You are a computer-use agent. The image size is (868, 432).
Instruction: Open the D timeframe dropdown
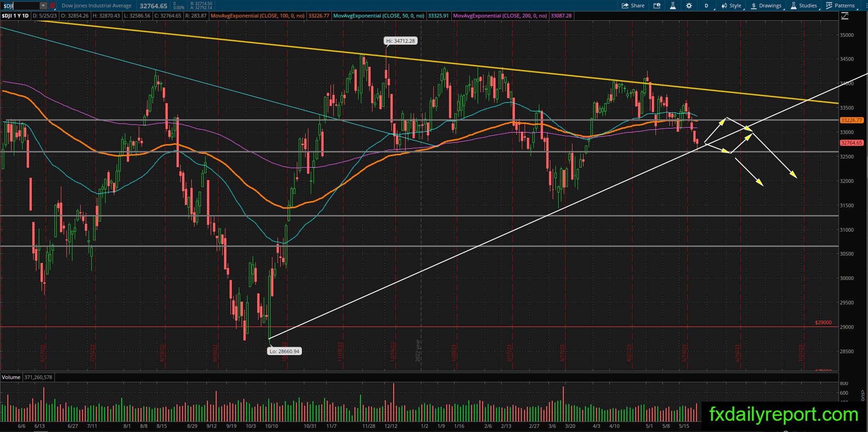(706, 6)
